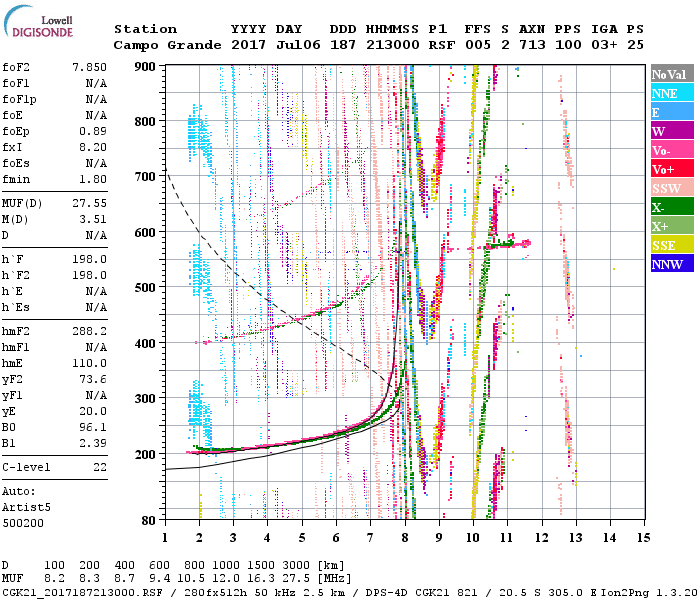Click the h`F value 198.0
The image size is (700, 600).
pos(89,259)
